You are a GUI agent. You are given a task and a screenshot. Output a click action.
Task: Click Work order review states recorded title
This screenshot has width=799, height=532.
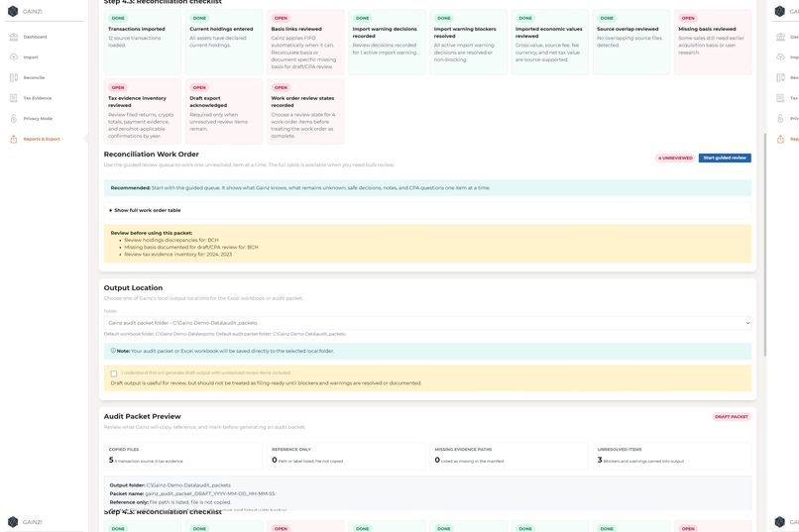pyautogui.click(x=302, y=102)
